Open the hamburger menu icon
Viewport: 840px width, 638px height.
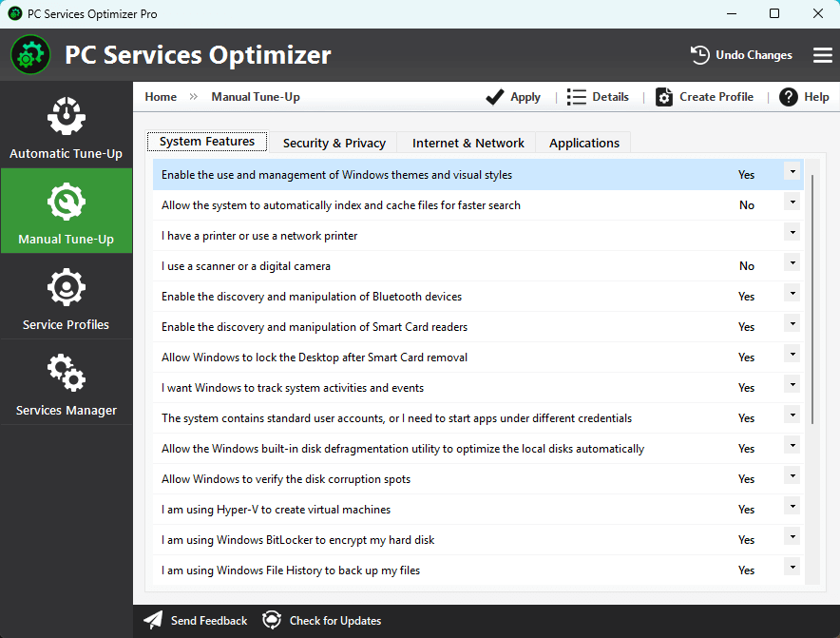(x=823, y=55)
